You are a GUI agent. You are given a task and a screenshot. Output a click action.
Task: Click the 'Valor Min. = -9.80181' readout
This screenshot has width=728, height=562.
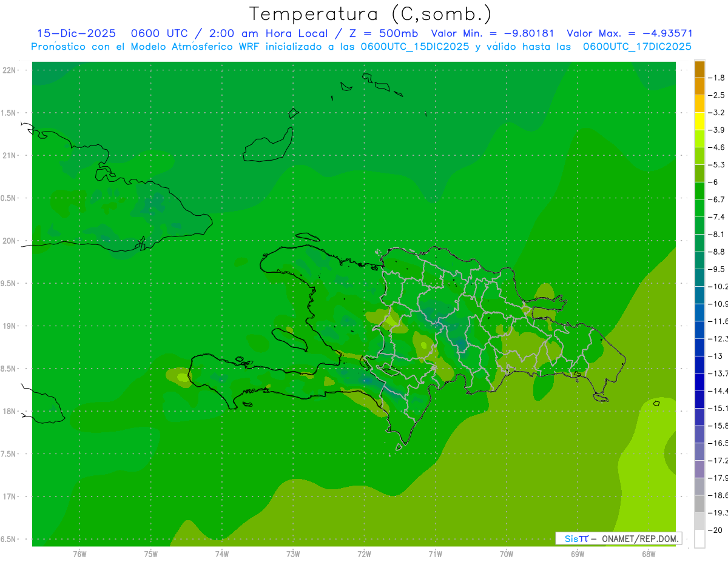(493, 34)
